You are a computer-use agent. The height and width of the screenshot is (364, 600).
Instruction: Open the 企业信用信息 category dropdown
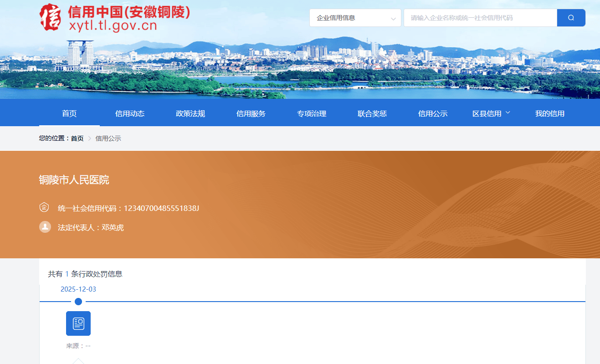point(355,18)
